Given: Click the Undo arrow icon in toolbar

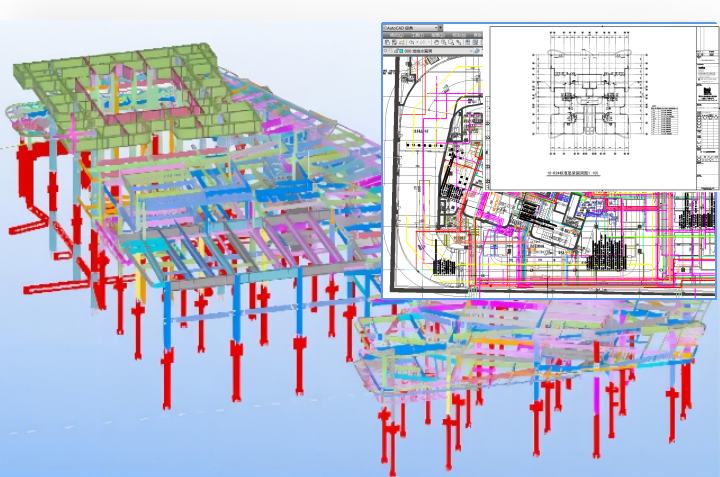Looking at the screenshot, I should (411, 42).
